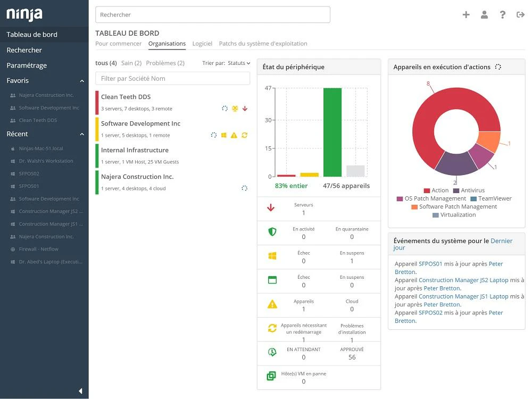This screenshot has width=532, height=399.
Task: Click the software patch window icon
Action: click(272, 280)
